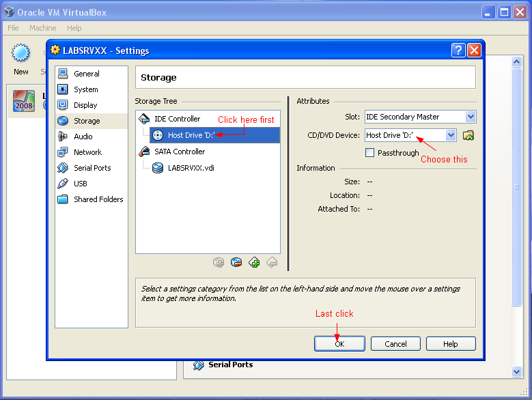Click the New virtual machine icon
The height and width of the screenshot is (400, 532).
point(20,59)
